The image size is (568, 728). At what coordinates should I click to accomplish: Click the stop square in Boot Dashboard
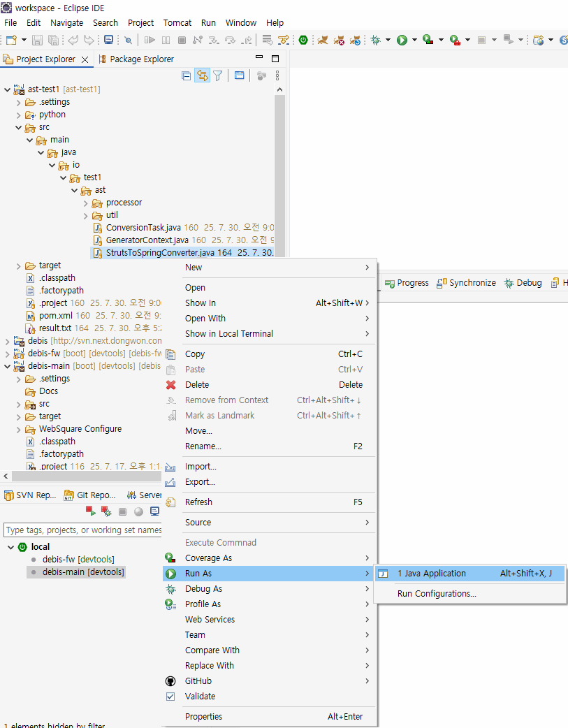pos(122,511)
